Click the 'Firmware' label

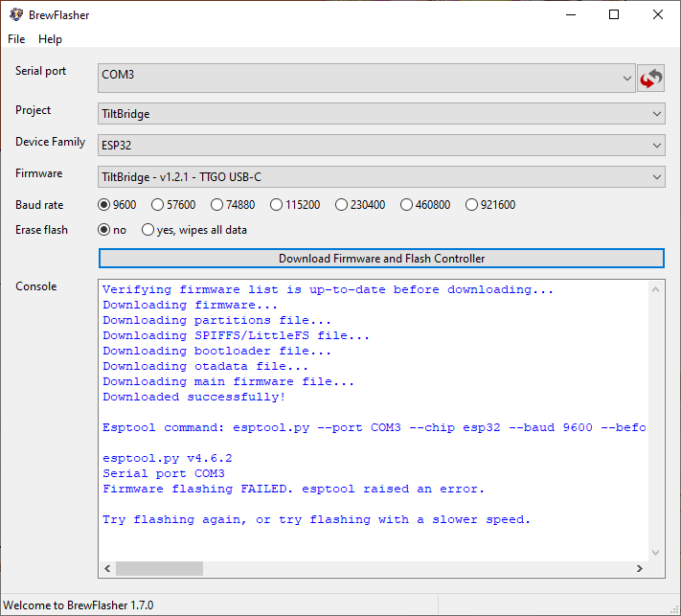pyautogui.click(x=38, y=173)
